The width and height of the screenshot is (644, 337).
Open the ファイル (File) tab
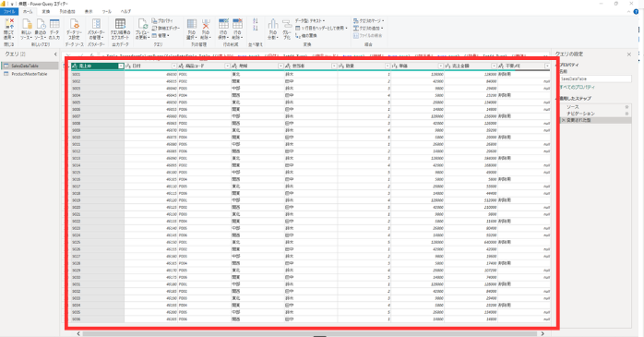[9, 11]
